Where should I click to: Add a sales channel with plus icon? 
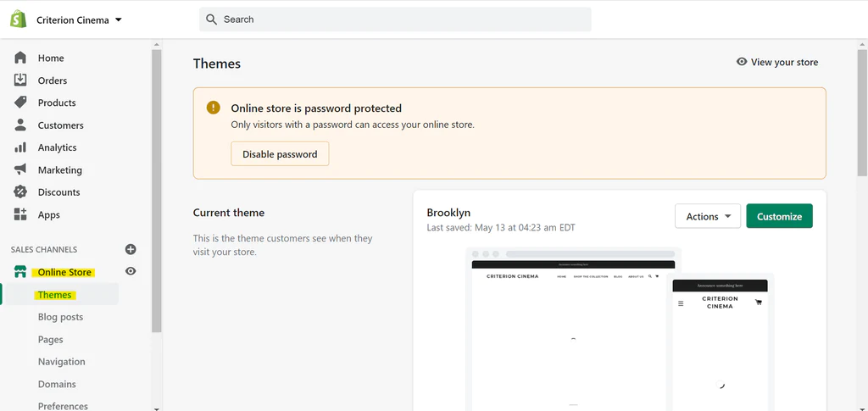[131, 249]
